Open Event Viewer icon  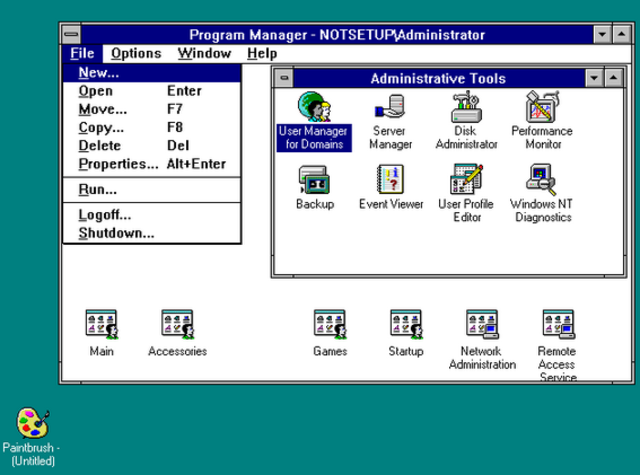click(x=391, y=179)
